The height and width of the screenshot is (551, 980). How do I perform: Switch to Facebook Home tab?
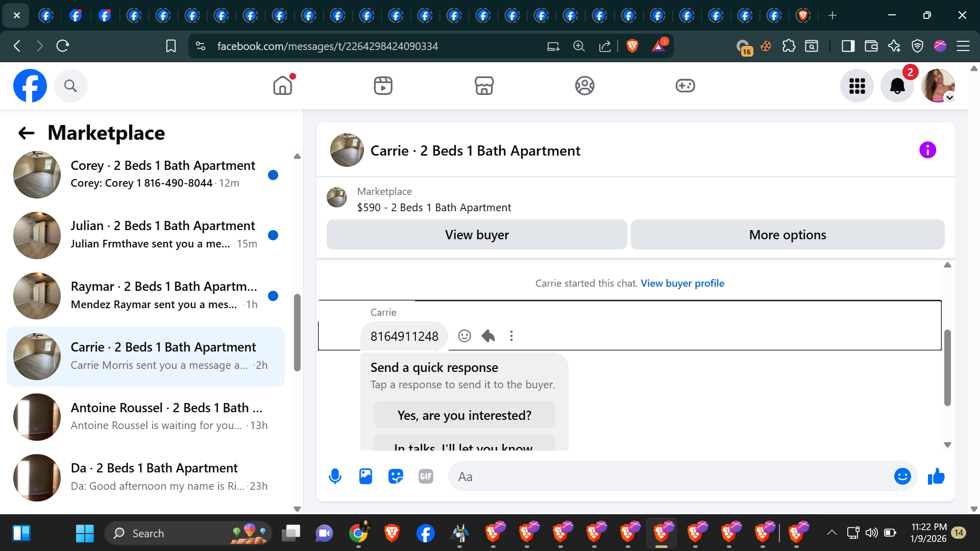[x=282, y=86]
